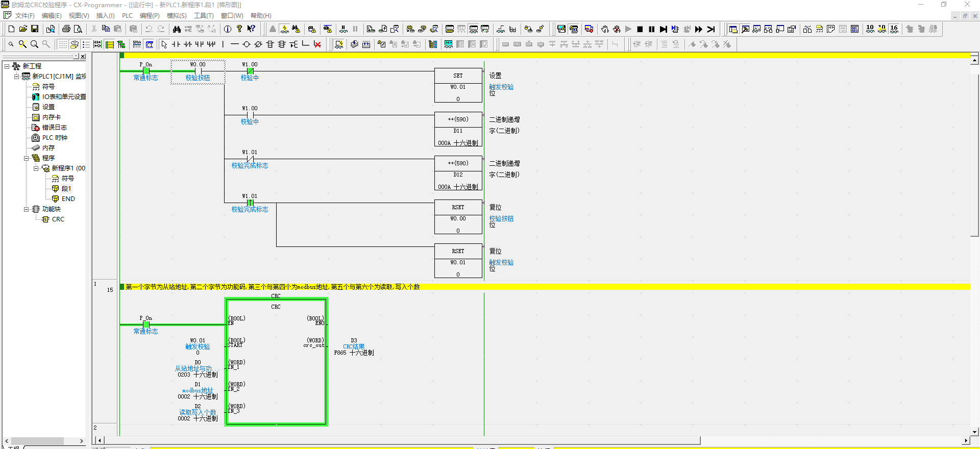Open CRC function block in tree
The width and height of the screenshot is (980, 449).
coord(58,219)
